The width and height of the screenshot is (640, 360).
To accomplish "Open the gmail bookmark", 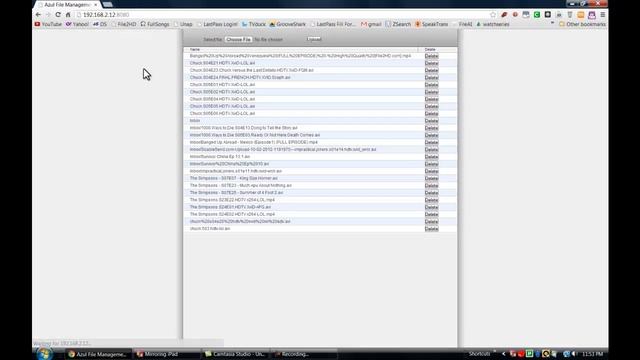I will 371,24.
